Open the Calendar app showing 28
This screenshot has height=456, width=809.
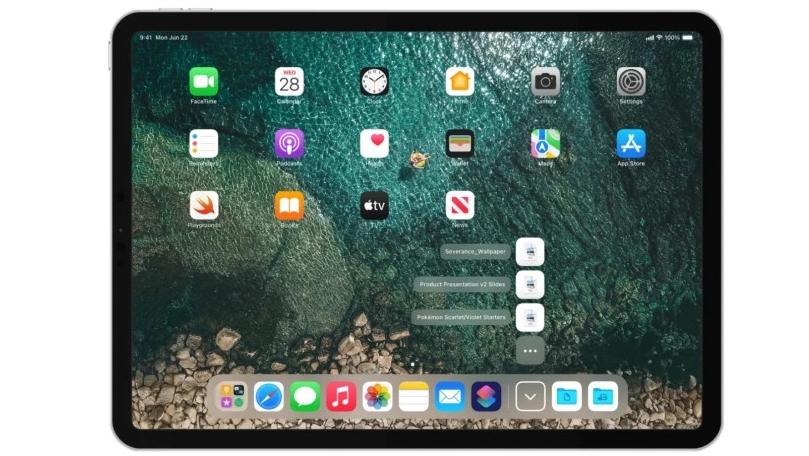(x=289, y=82)
